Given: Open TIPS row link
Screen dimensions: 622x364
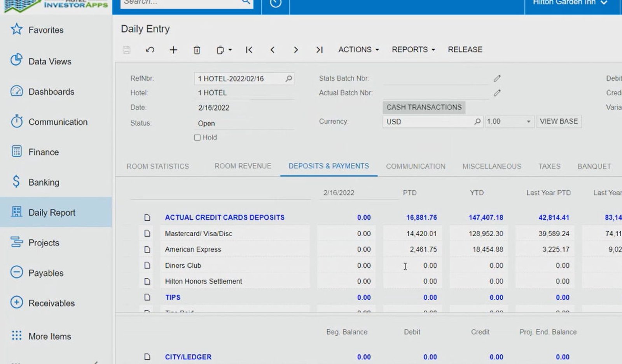Looking at the screenshot, I should [x=173, y=297].
